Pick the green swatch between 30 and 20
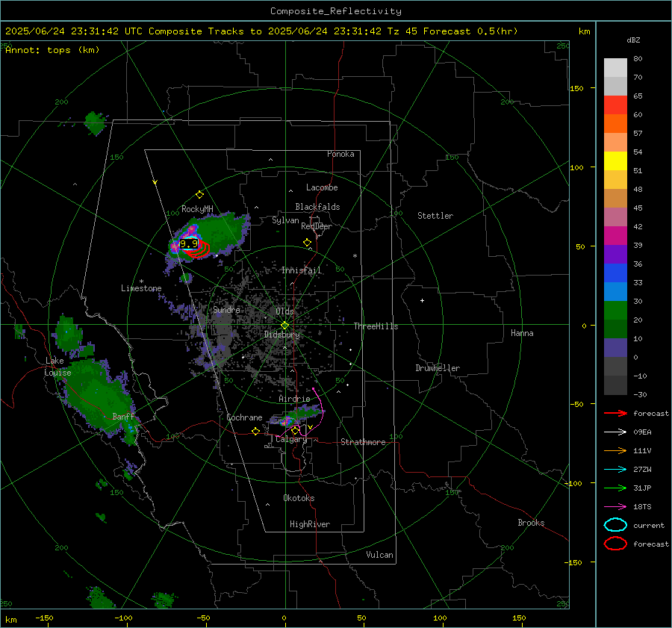The width and height of the screenshot is (672, 628). [615, 311]
